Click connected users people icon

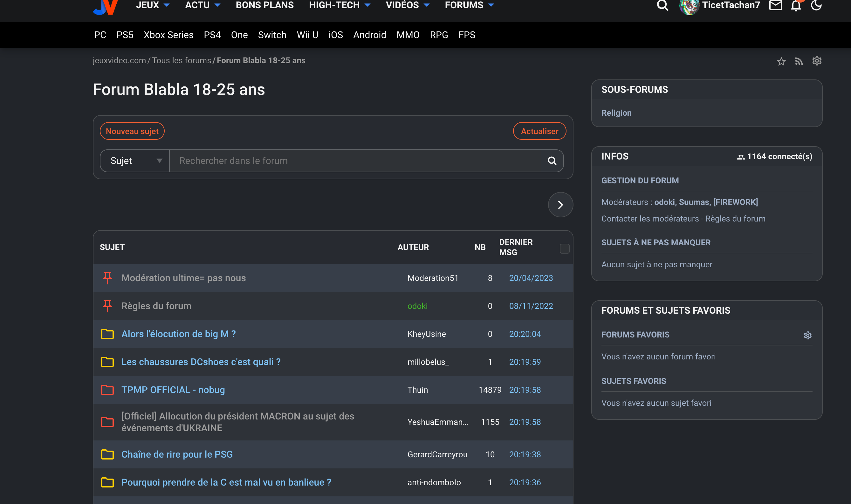click(741, 157)
